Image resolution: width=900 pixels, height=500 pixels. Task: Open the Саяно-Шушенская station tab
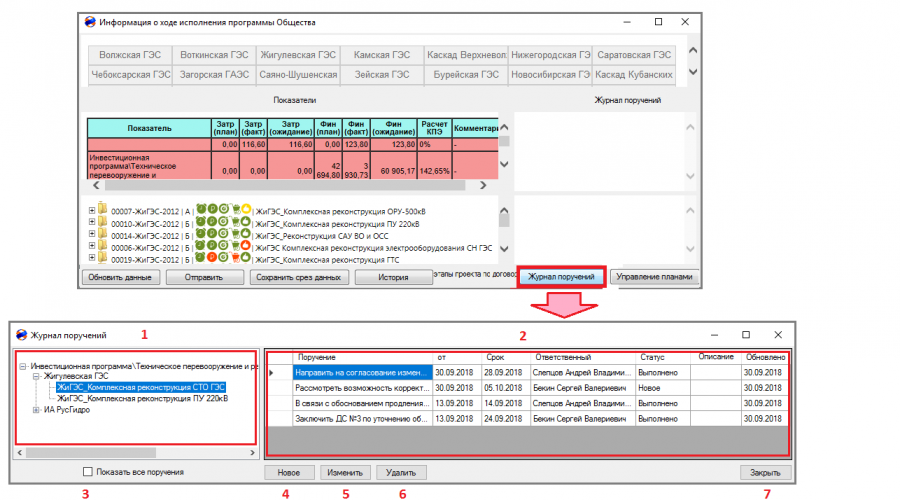pyautogui.click(x=298, y=75)
